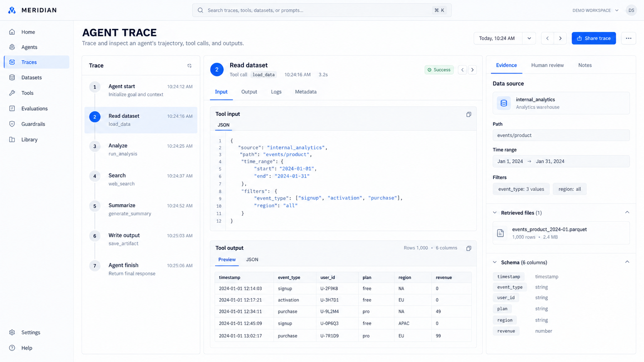The image size is (644, 362).
Task: Open the Notes tab
Action: click(585, 65)
